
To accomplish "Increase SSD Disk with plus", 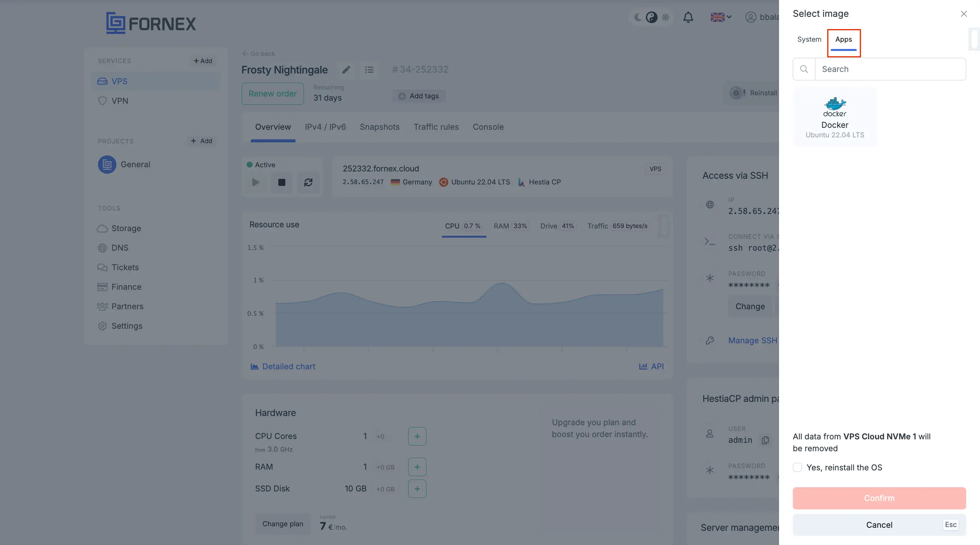I will [417, 489].
